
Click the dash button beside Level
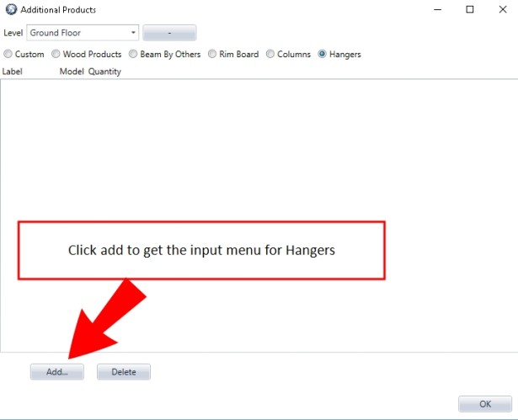[169, 33]
